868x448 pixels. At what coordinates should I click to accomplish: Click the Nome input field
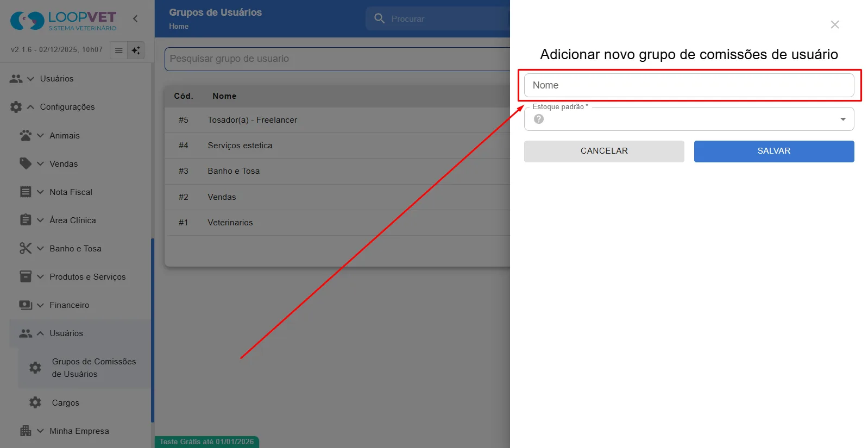pyautogui.click(x=689, y=85)
